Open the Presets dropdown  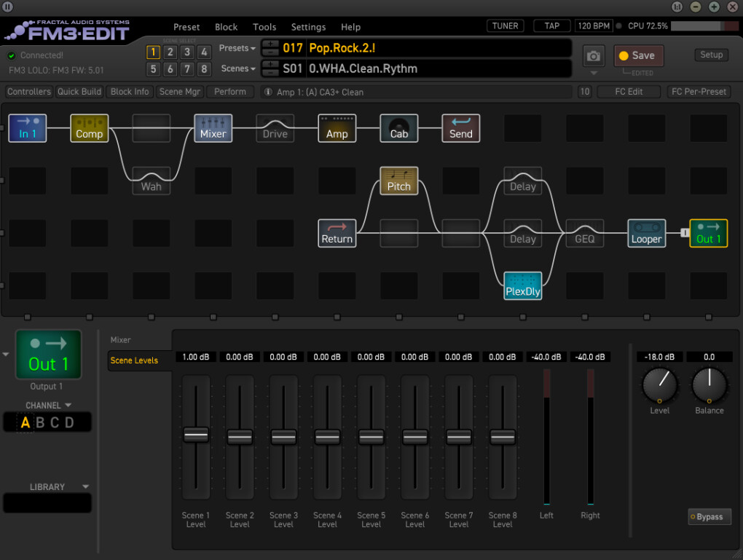coord(237,48)
